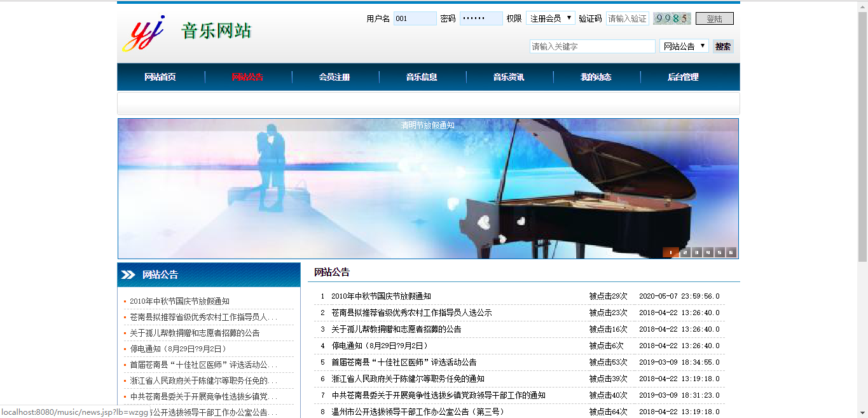Click the 清明节放假通知 banner caption
Image resolution: width=868 pixels, height=418 pixels.
(427, 125)
